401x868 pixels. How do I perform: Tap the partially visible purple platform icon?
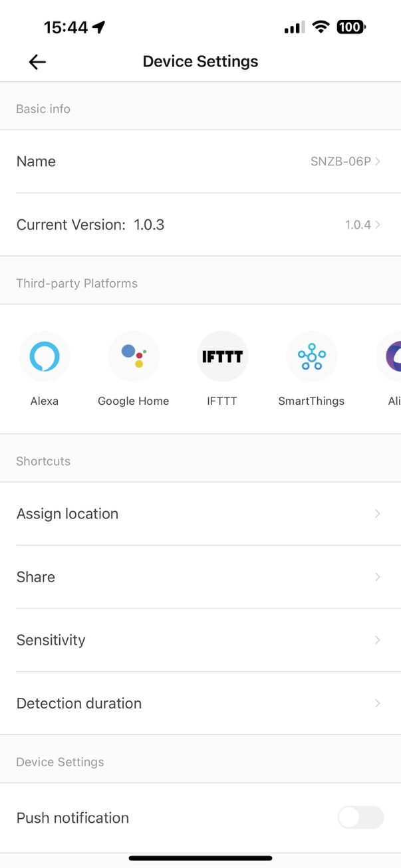389,356
